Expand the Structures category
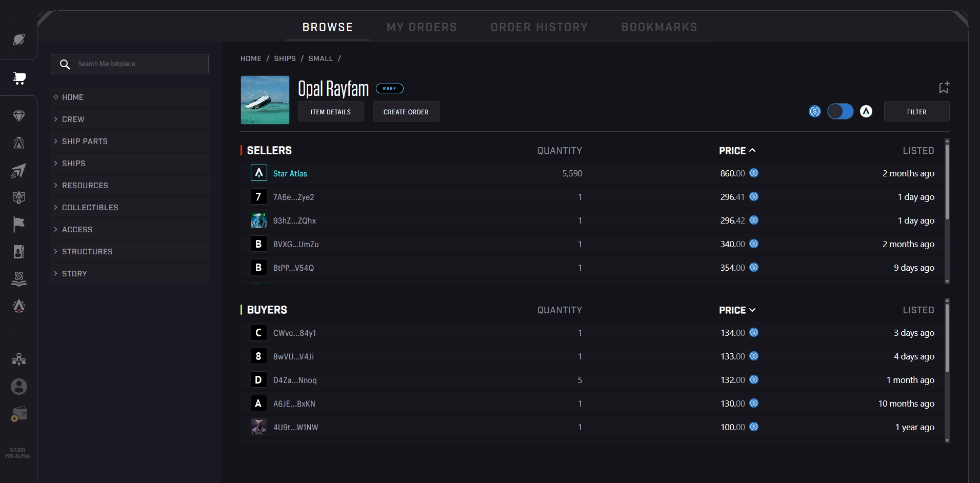The height and width of the screenshot is (483, 980). click(130, 252)
